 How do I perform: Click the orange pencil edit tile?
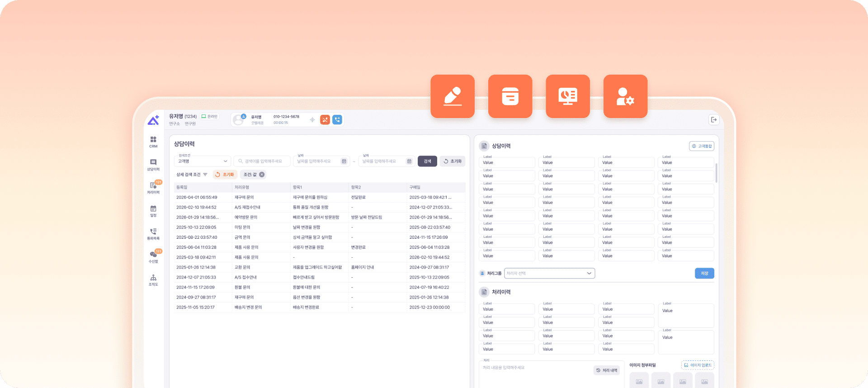453,96
